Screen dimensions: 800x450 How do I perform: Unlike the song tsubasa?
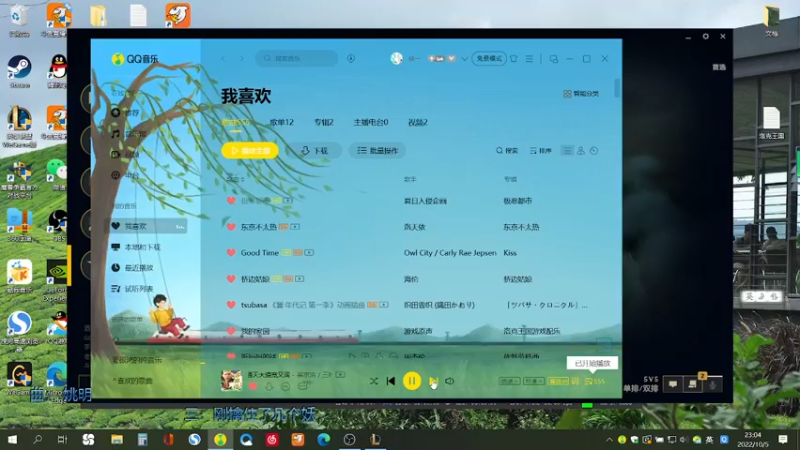(x=231, y=305)
